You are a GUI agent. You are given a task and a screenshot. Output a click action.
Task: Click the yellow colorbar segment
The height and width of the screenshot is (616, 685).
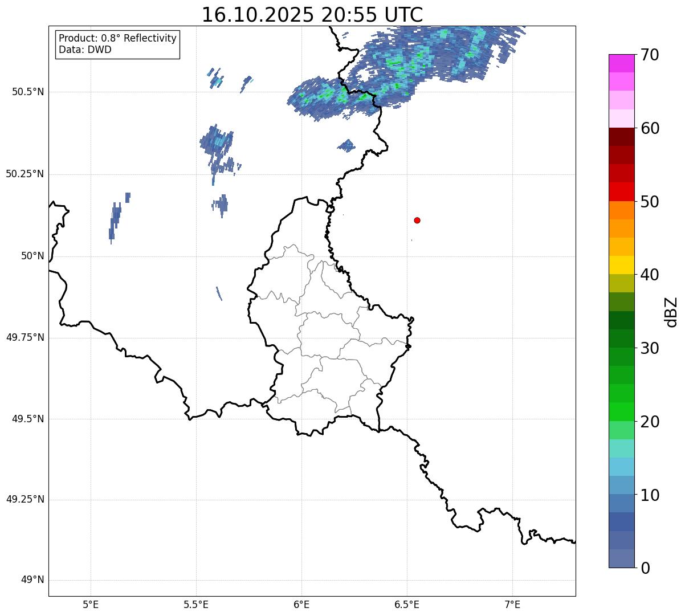pyautogui.click(x=621, y=265)
